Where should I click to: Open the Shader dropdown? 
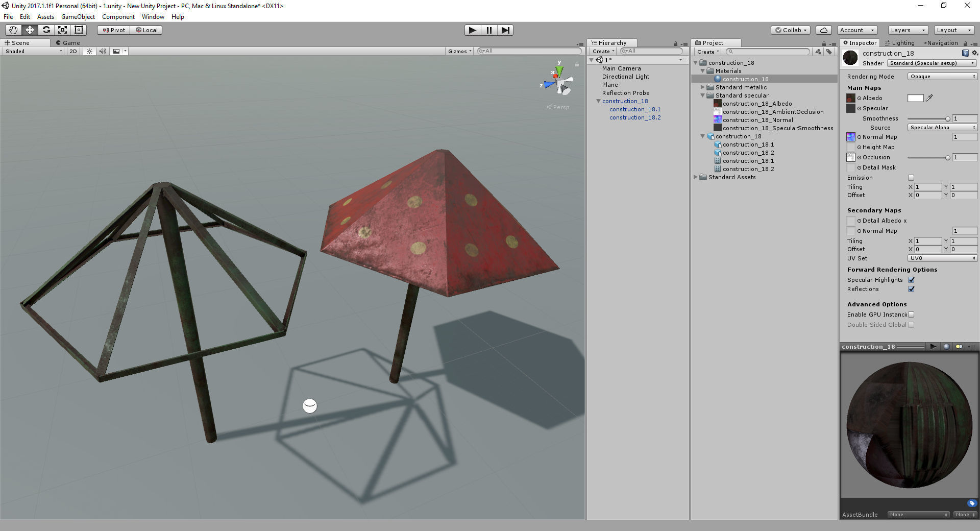pos(932,63)
